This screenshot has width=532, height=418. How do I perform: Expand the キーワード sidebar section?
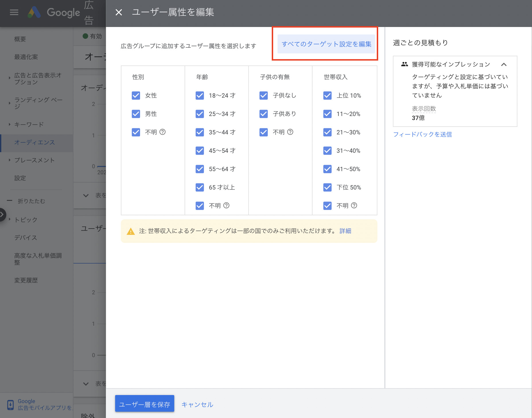tap(9, 124)
